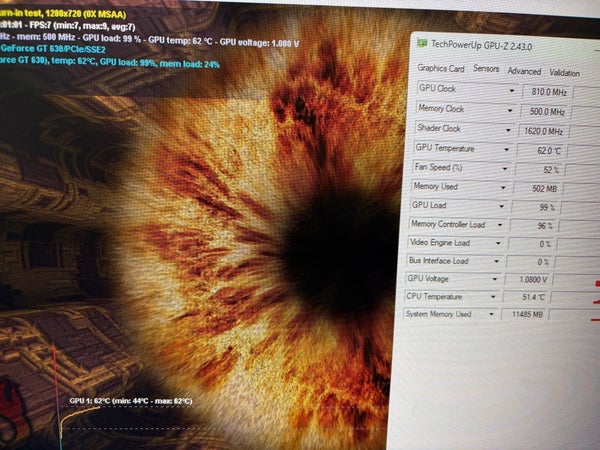Click the TechPowerUp GPU-Z 2.43.0 title text
The height and width of the screenshot is (450, 600).
click(x=481, y=45)
